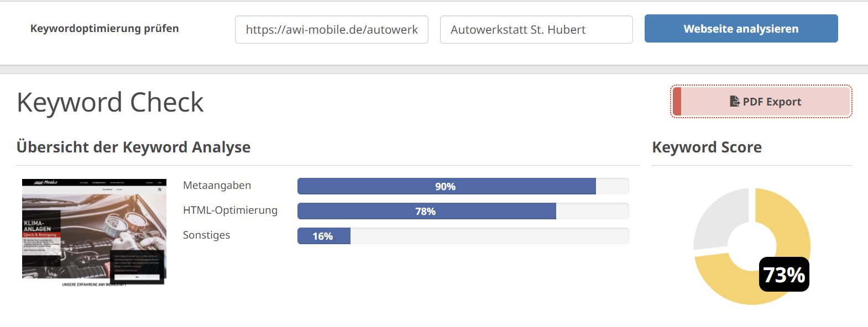
Task: Click the URL input field with awi-mobile.de
Action: 332,29
